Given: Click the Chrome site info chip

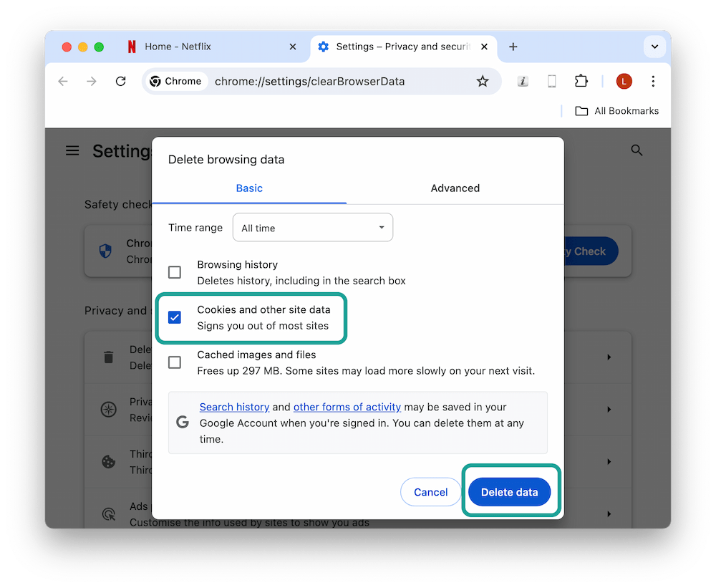Looking at the screenshot, I should coord(176,82).
